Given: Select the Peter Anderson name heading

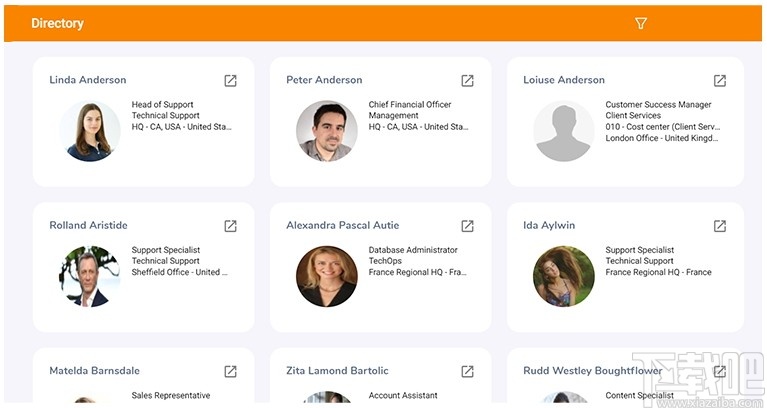Looking at the screenshot, I should point(324,80).
